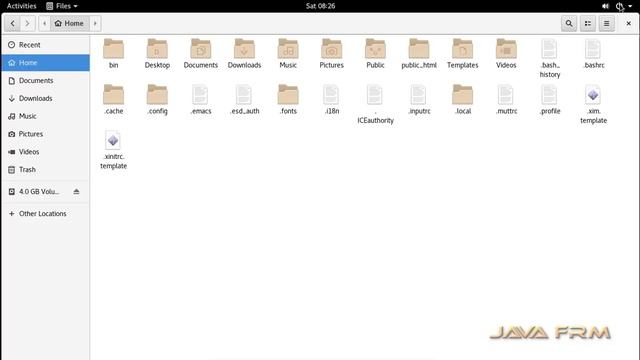Go back with the left arrow button
Viewport: 640px width, 360px height.
click(x=13, y=24)
